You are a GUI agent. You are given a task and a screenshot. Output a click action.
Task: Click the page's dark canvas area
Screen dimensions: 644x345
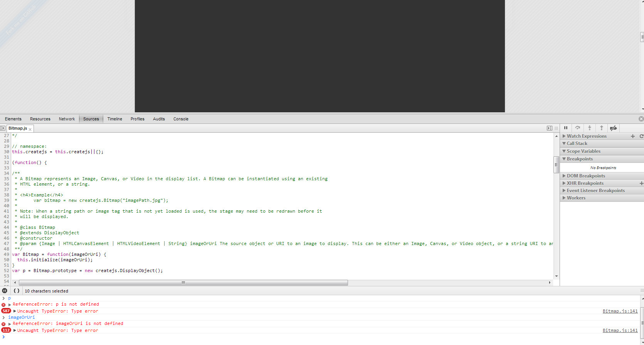pyautogui.click(x=319, y=56)
